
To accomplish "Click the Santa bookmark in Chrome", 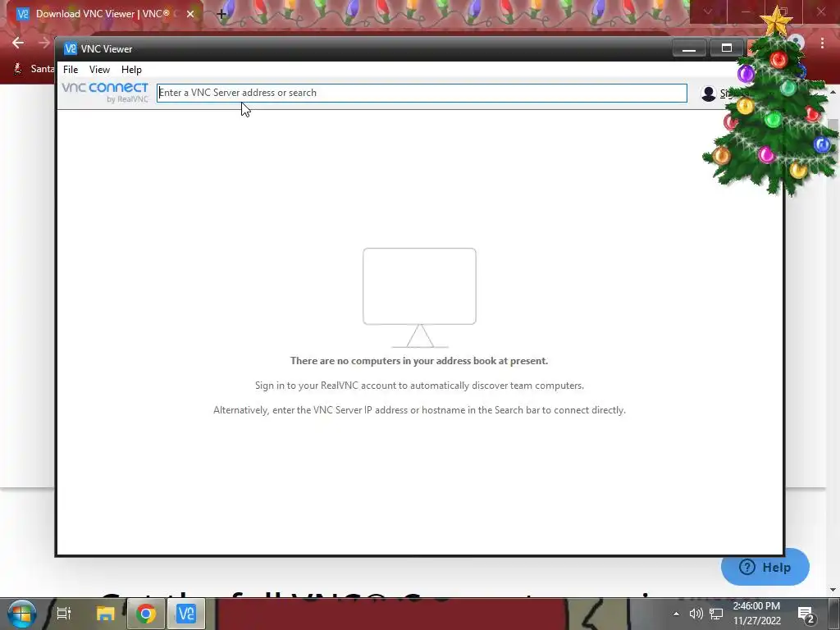I will 33,69.
